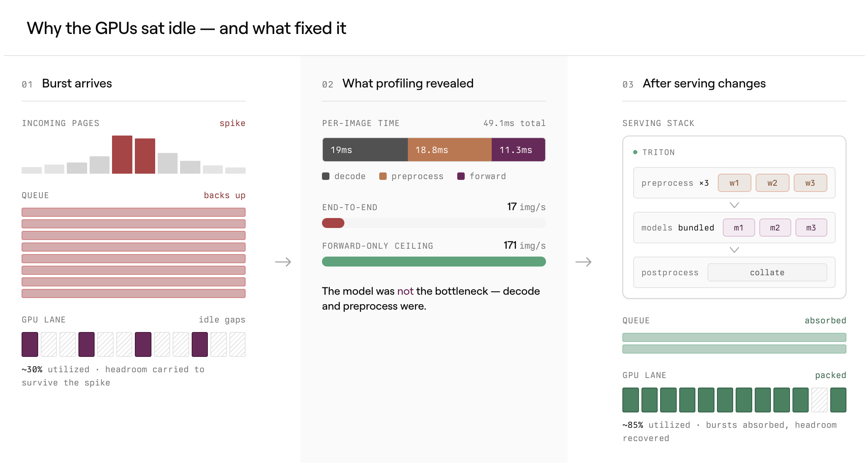Click the green forward-only ceiling bar

[434, 262]
